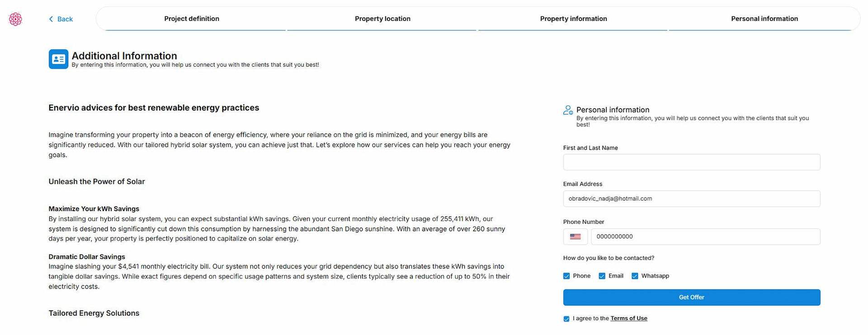Viewport: 868px width, 335px height.
Task: Open the phone country code selector
Action: (x=575, y=237)
